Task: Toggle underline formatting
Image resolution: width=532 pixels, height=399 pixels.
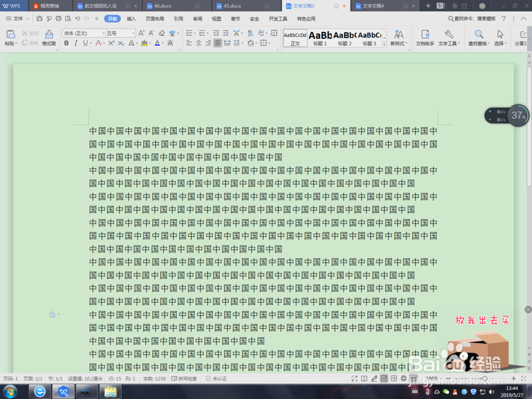Action: (85, 43)
